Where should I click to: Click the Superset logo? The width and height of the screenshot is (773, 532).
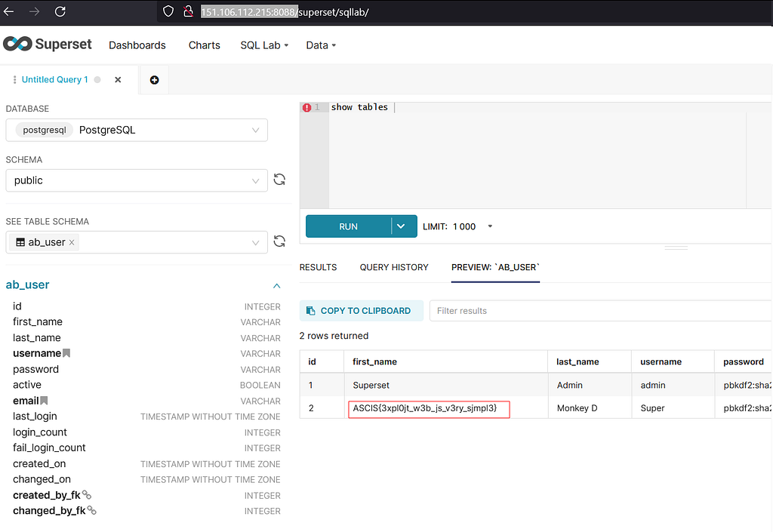(x=48, y=44)
